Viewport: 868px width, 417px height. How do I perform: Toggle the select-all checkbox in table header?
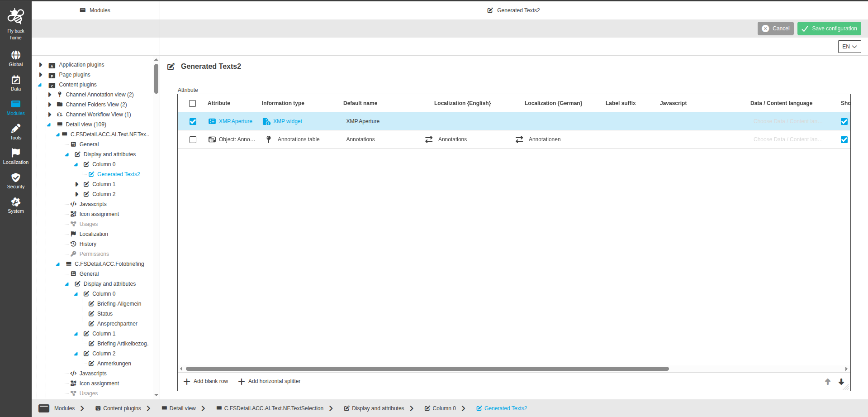193,103
